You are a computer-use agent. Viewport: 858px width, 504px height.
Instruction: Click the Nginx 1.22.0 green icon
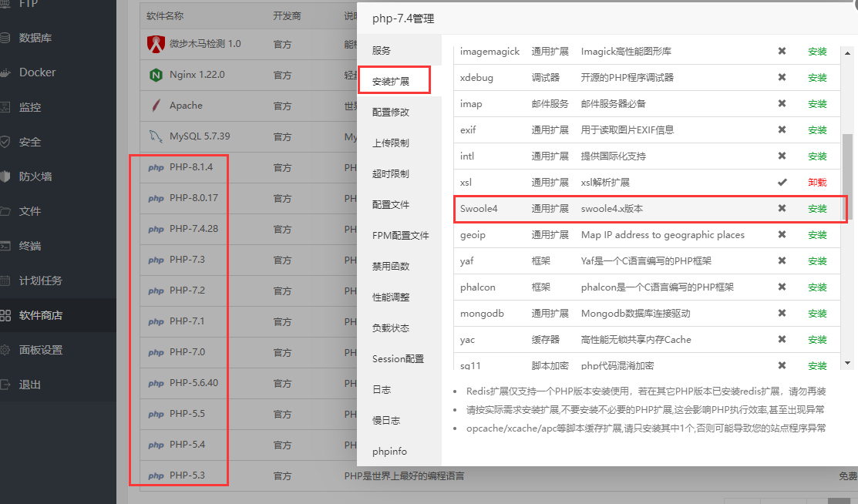click(156, 75)
